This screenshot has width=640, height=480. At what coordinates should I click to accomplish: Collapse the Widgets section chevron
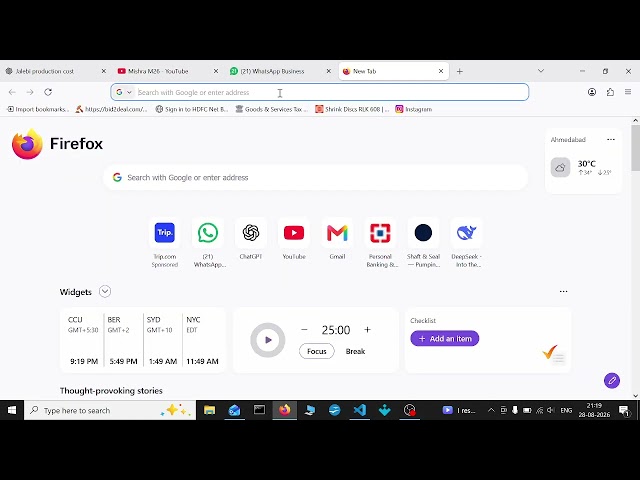[105, 292]
